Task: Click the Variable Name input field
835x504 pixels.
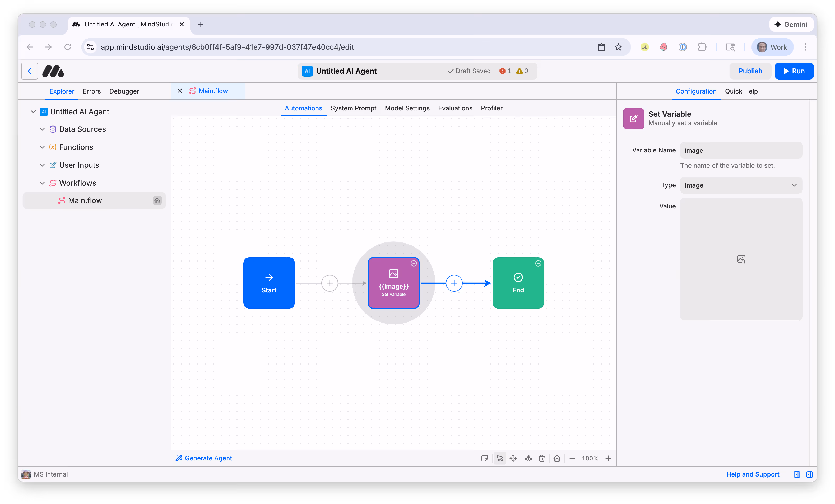Action: pos(741,150)
